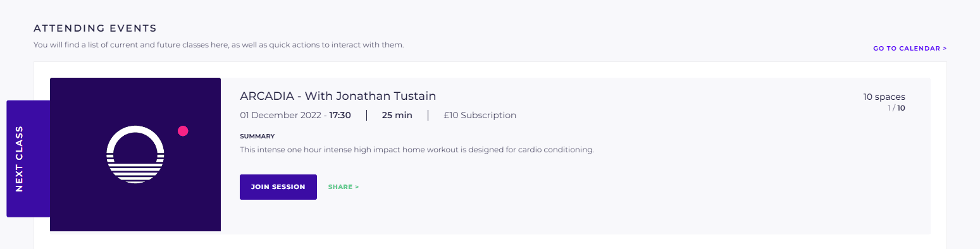Click the pink dot on thumbnail
Image resolution: width=980 pixels, height=249 pixels.
pos(183,131)
